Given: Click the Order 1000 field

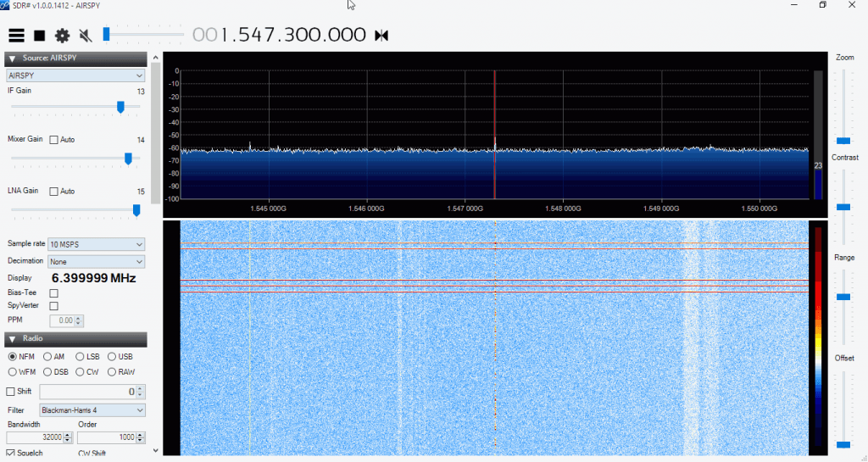Looking at the screenshot, I should tap(107, 437).
